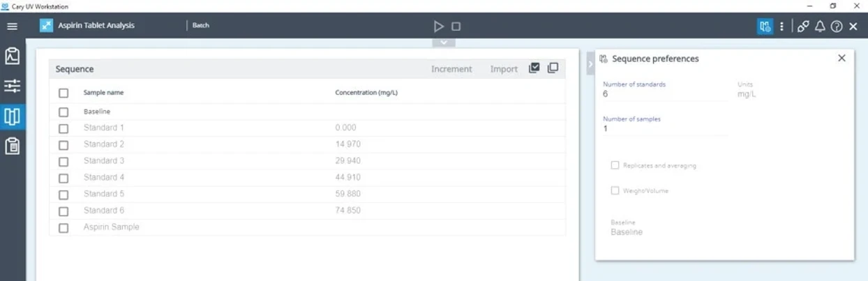The height and width of the screenshot is (281, 868).
Task: Start the batch run with the play button
Action: [x=438, y=26]
